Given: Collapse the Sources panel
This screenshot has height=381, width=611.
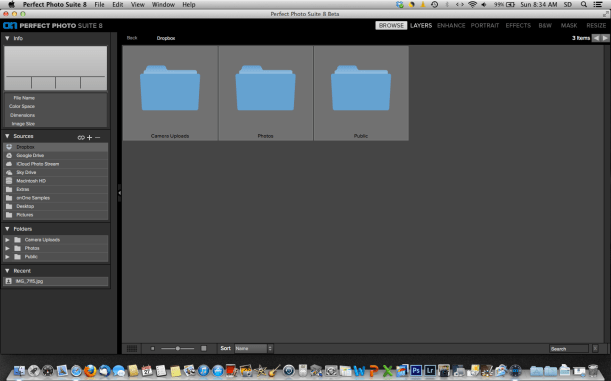Looking at the screenshot, I should (x=7, y=136).
